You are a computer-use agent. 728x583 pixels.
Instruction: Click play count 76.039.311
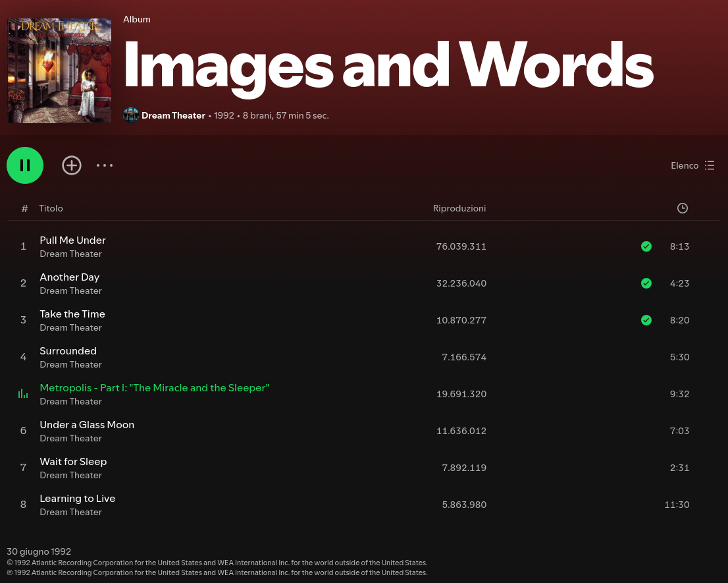click(x=461, y=246)
